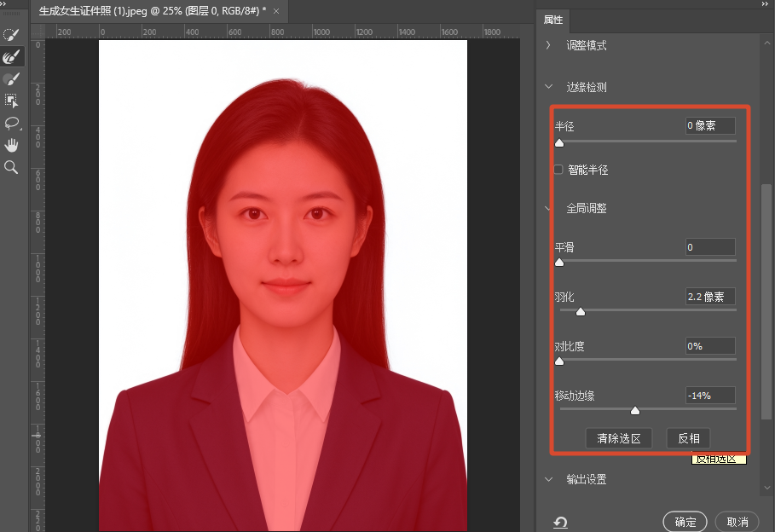Click the toolbar expand arrows at top left

coord(3,4)
